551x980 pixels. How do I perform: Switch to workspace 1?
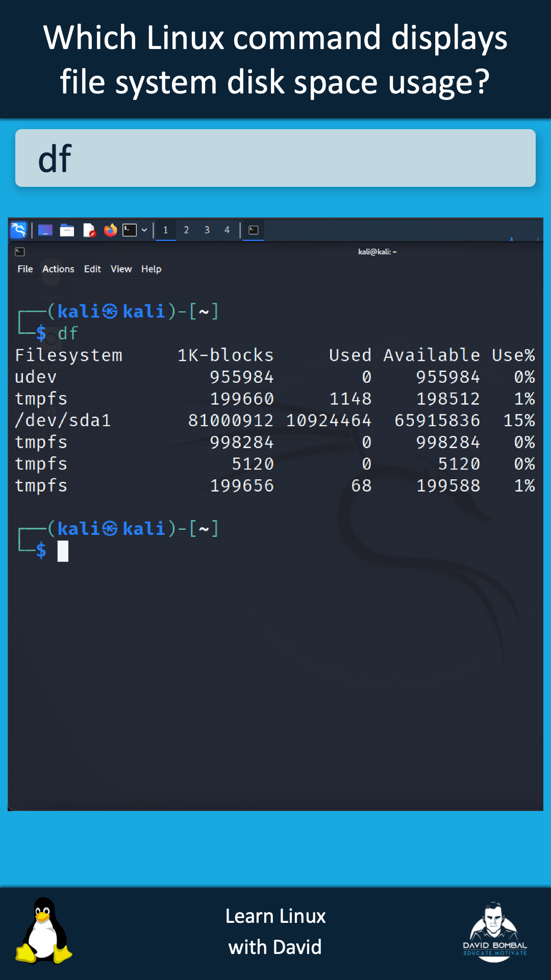tap(166, 230)
